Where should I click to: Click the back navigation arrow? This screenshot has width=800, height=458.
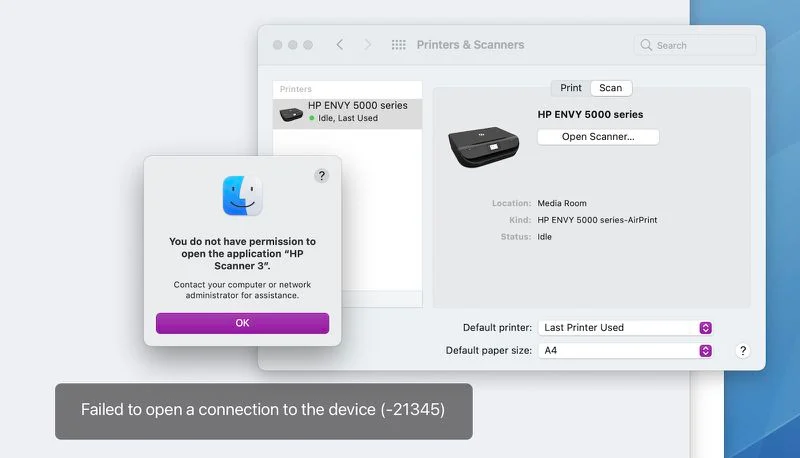[340, 45]
